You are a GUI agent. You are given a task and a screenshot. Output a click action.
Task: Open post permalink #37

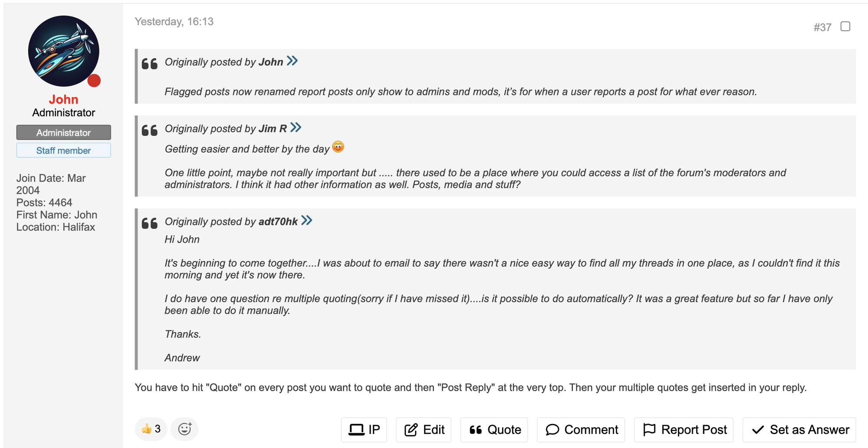(x=822, y=27)
